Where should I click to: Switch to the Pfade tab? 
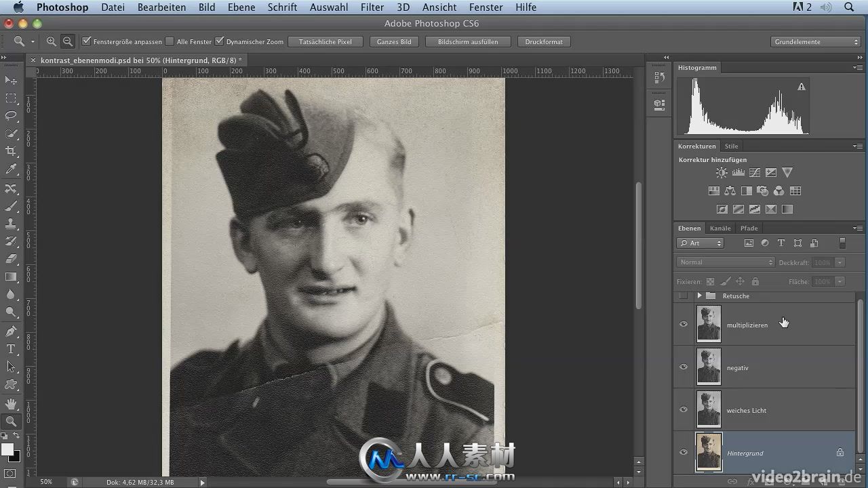point(749,228)
